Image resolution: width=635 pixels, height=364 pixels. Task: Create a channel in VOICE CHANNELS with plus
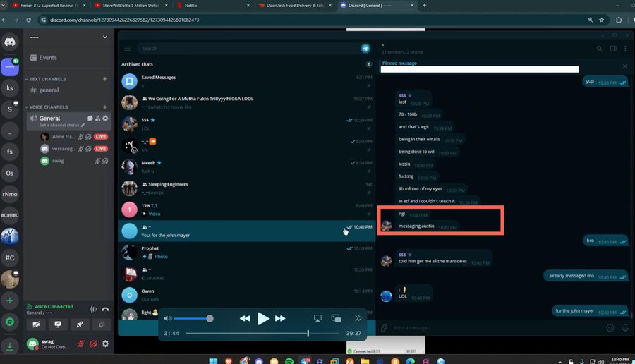pyautogui.click(x=105, y=107)
